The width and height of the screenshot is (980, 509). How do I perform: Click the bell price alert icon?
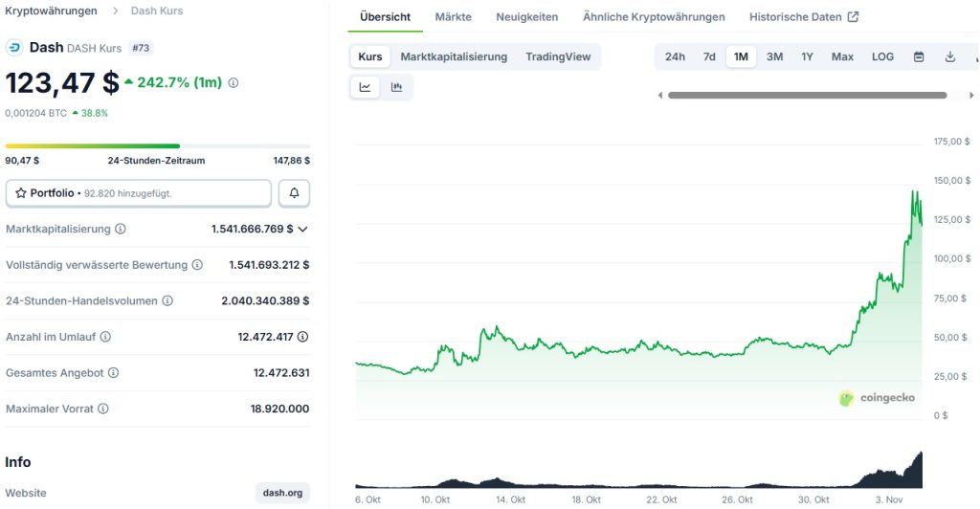294,193
